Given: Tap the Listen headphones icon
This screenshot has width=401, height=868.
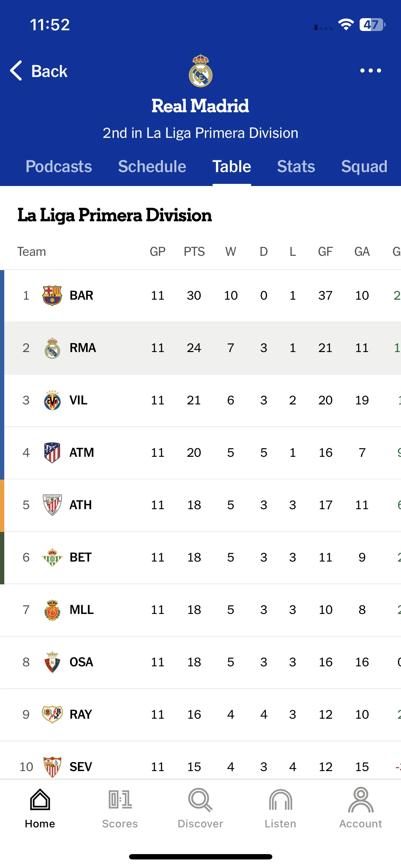Looking at the screenshot, I should (x=281, y=800).
